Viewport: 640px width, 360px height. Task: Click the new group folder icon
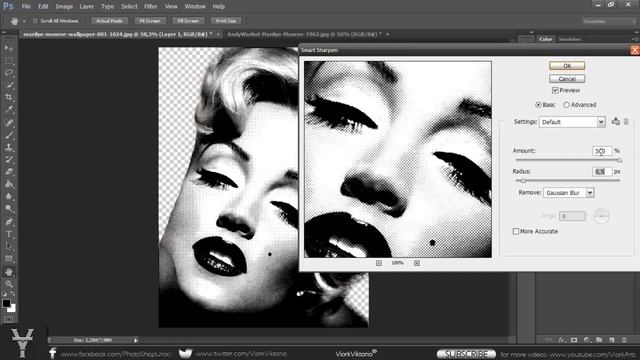click(599, 340)
